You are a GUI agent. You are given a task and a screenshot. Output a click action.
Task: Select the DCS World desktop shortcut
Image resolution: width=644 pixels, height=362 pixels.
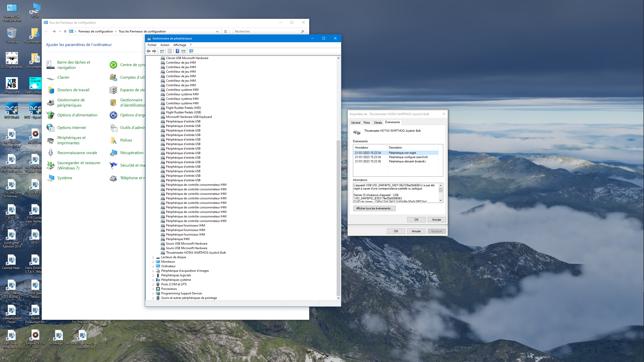pos(12,110)
